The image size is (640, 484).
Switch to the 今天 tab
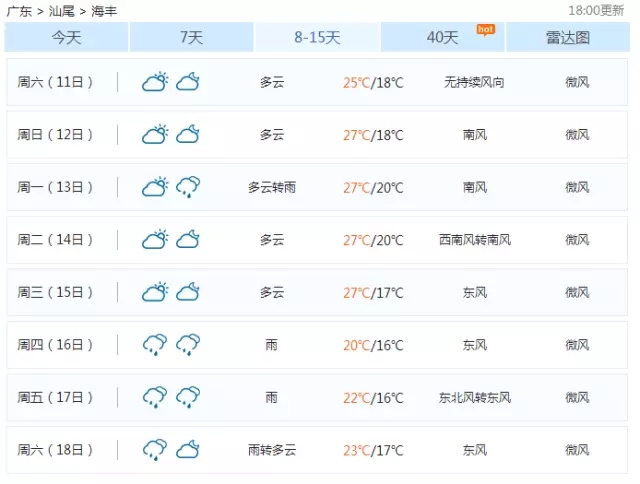[x=66, y=37]
